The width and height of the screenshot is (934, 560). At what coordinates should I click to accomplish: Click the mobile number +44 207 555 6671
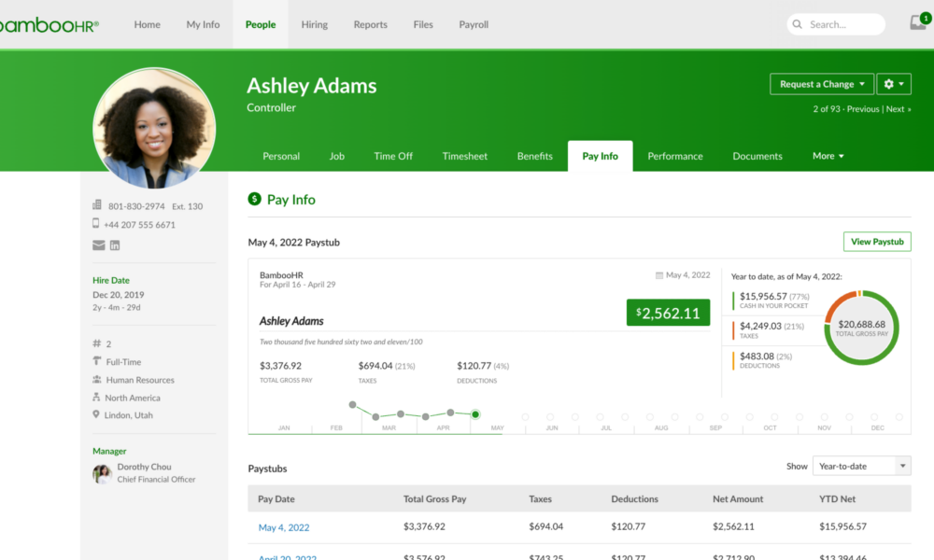[x=139, y=224]
